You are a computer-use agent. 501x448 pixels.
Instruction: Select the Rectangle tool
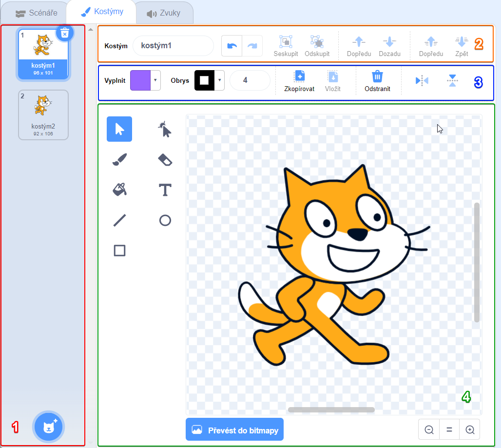click(x=119, y=250)
